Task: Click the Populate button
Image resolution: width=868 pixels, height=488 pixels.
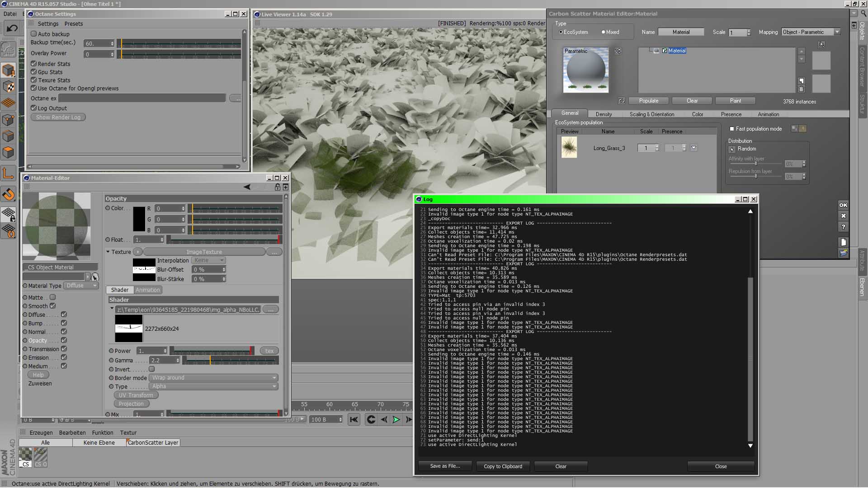Action: tap(648, 101)
